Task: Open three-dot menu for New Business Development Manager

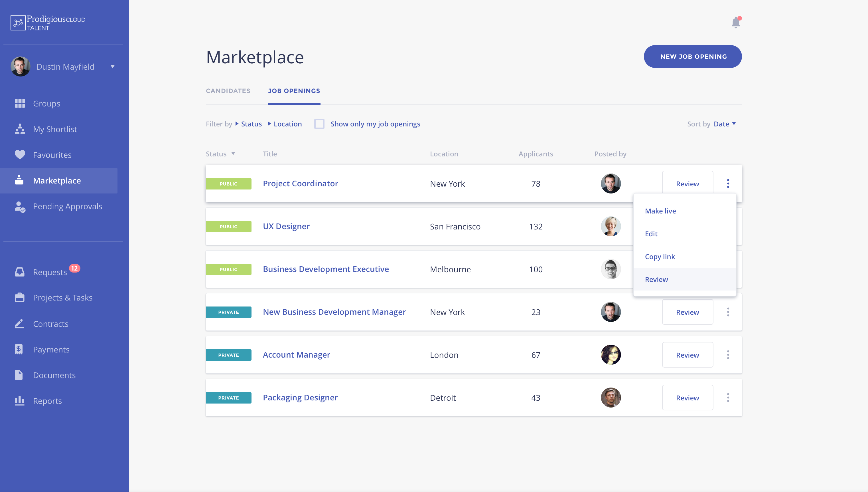Action: 728,312
